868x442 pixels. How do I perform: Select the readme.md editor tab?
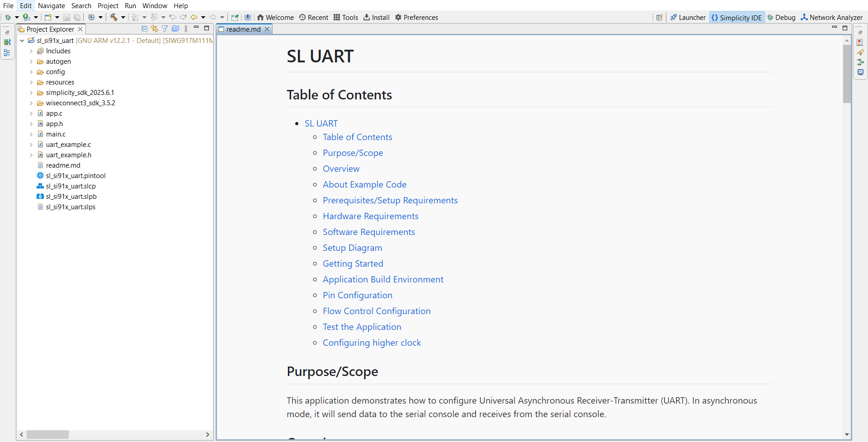pos(244,29)
